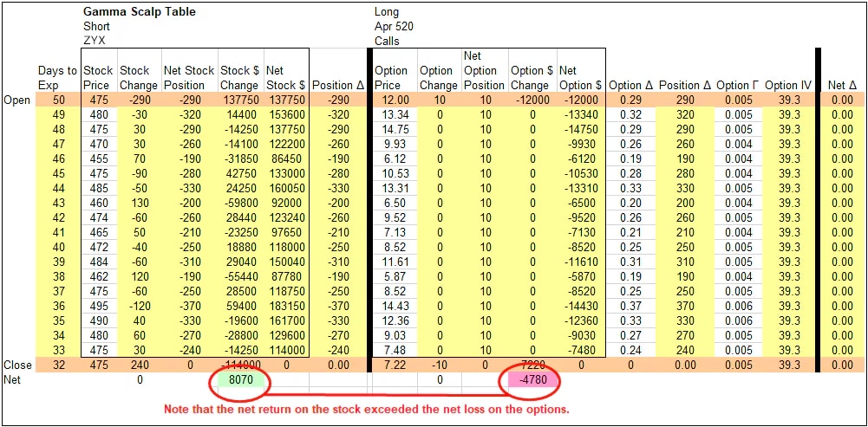The width and height of the screenshot is (868, 427).
Task: Select the Apr 520 expiration cell
Action: coord(394,27)
